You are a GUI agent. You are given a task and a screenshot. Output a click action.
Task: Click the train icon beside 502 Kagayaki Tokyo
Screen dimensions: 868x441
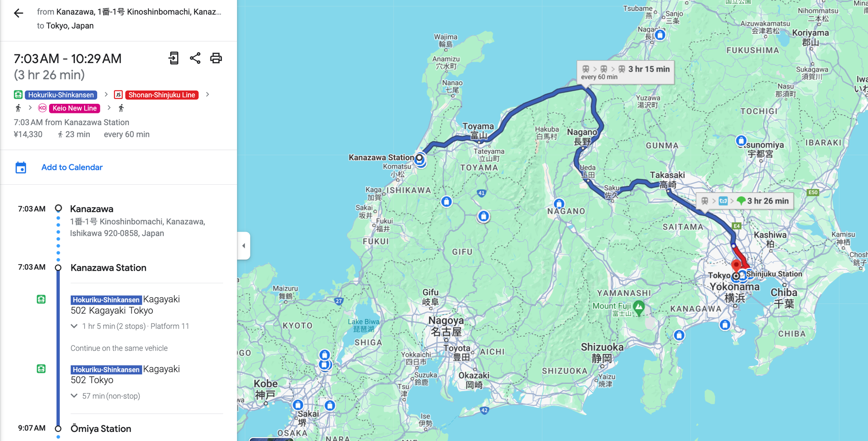[x=41, y=299]
